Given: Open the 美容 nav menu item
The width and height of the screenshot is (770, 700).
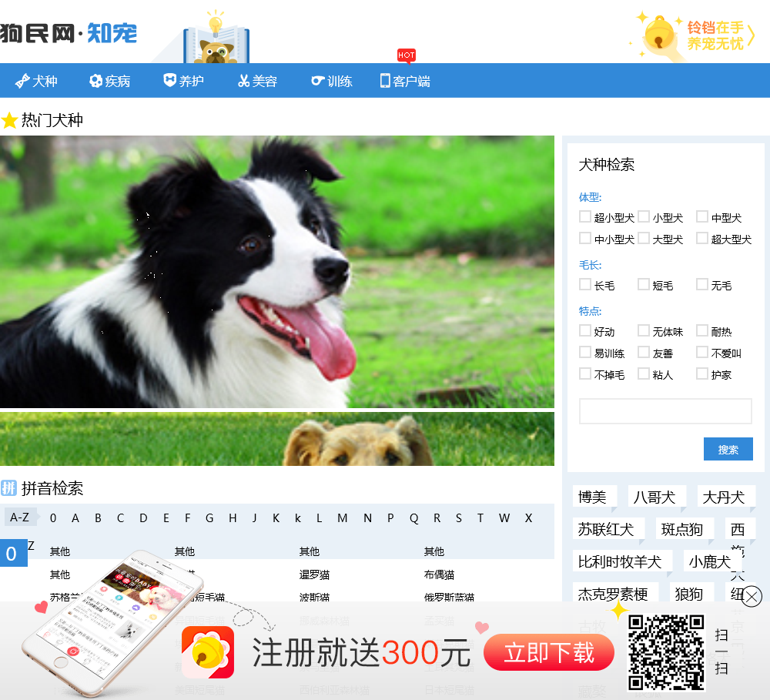Looking at the screenshot, I should coord(257,81).
